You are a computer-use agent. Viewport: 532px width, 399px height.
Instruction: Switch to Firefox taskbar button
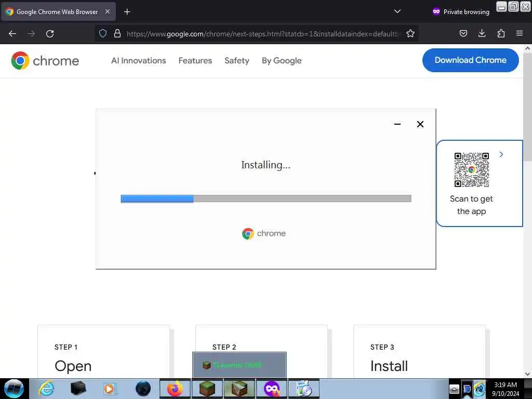point(175,389)
